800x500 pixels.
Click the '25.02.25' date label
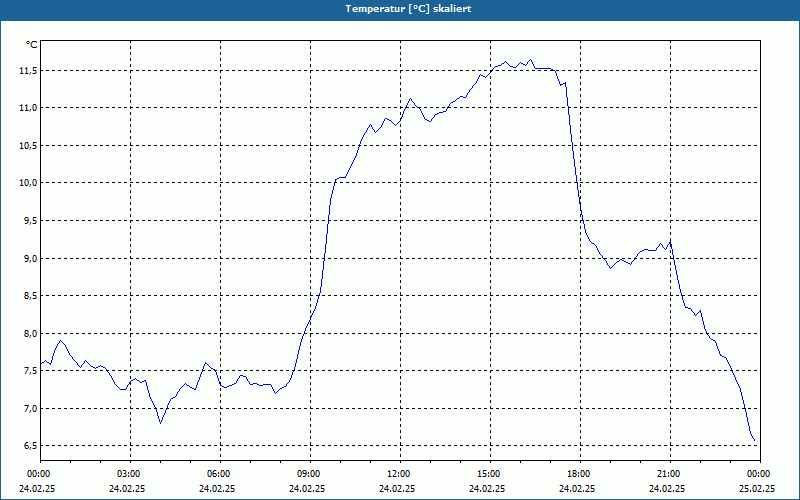point(757,488)
